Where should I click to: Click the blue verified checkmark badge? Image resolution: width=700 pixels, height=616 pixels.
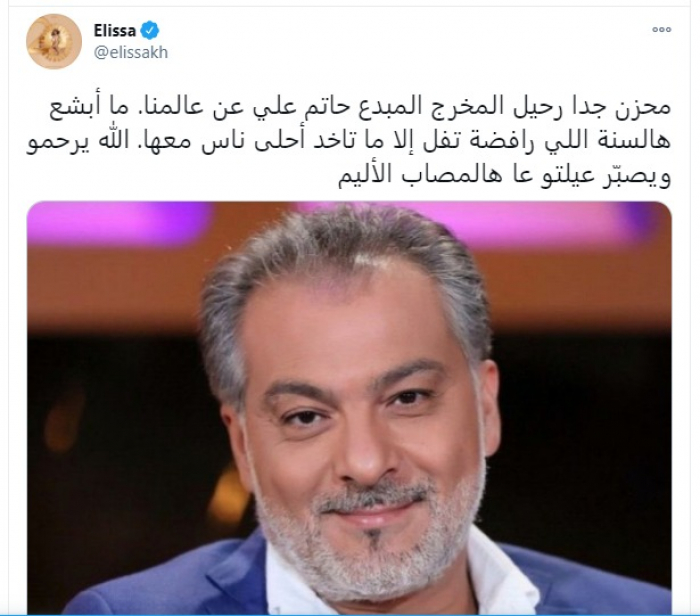pyautogui.click(x=150, y=30)
